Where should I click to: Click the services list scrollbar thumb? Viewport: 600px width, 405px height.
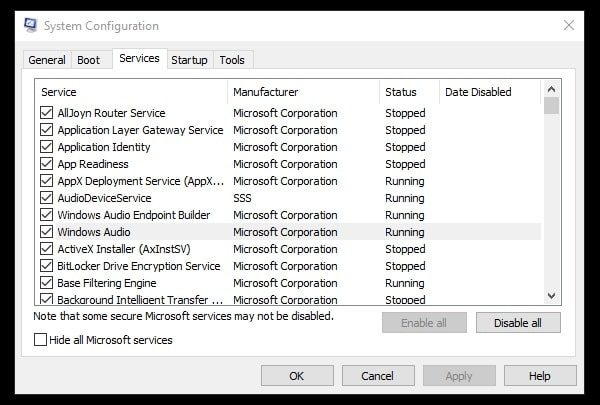click(x=551, y=106)
